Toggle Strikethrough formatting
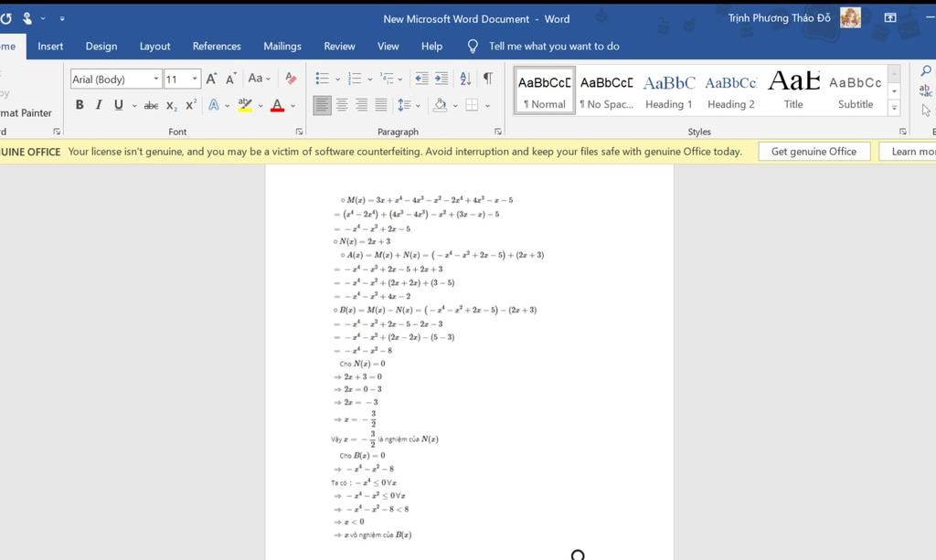 click(151, 106)
